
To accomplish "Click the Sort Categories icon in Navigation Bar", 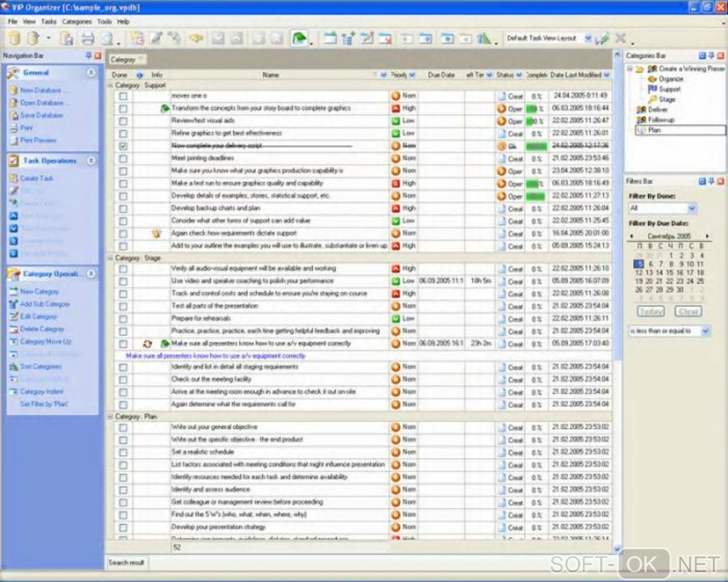I will coord(14,367).
